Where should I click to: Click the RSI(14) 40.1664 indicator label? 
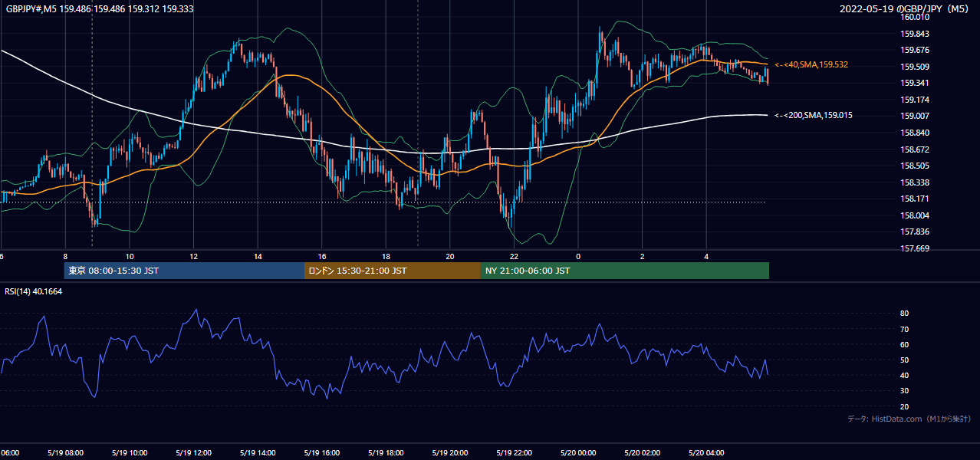tap(34, 291)
